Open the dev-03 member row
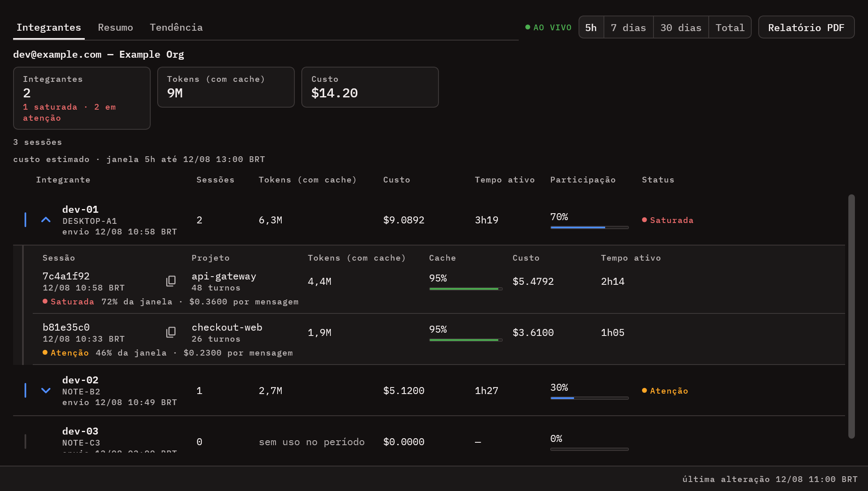 click(429, 441)
